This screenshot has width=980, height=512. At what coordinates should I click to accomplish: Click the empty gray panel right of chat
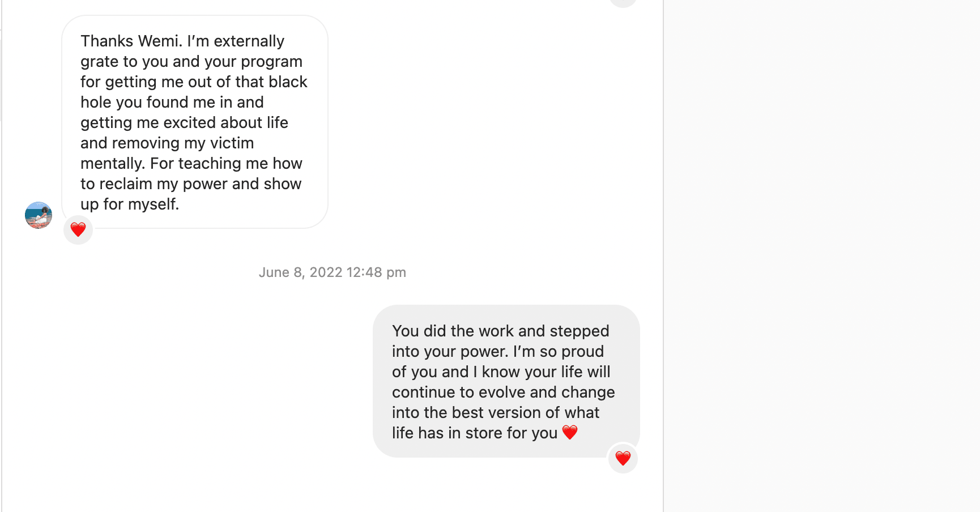821,255
